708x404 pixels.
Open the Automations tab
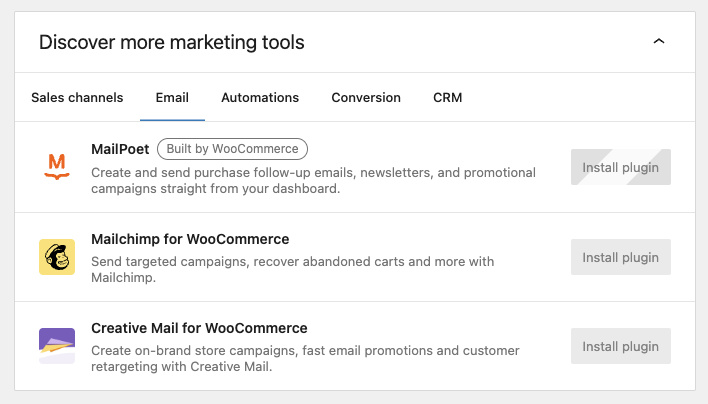[260, 98]
